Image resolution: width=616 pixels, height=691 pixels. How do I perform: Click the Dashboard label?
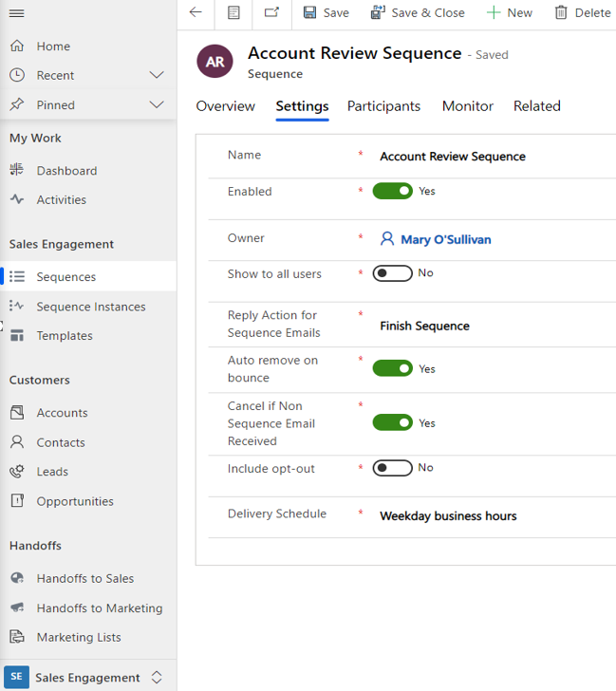click(67, 171)
